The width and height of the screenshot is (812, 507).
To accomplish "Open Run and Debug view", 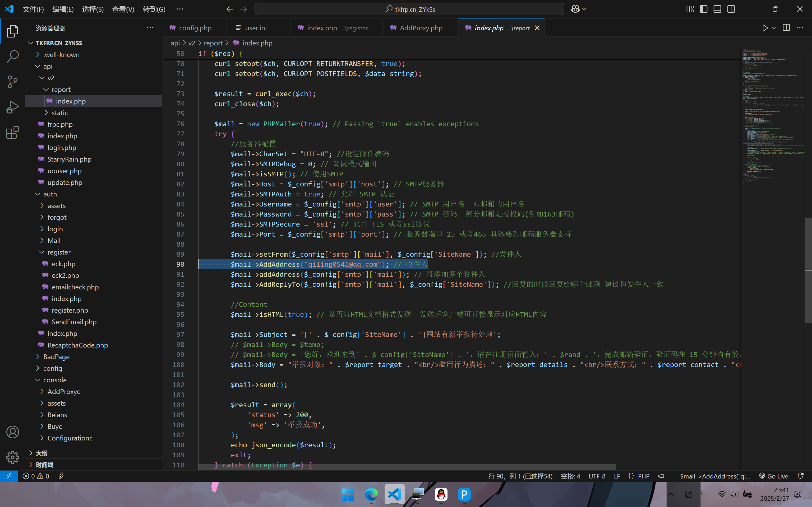I will click(12, 107).
